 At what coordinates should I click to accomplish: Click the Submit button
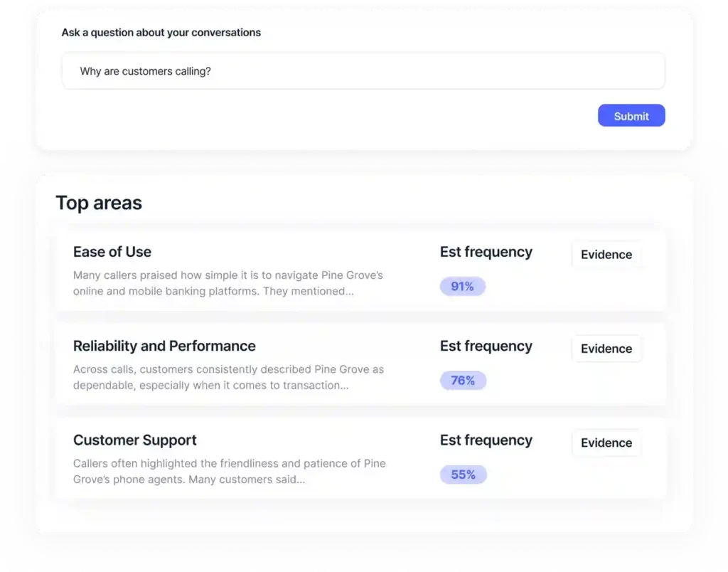pyautogui.click(x=631, y=115)
